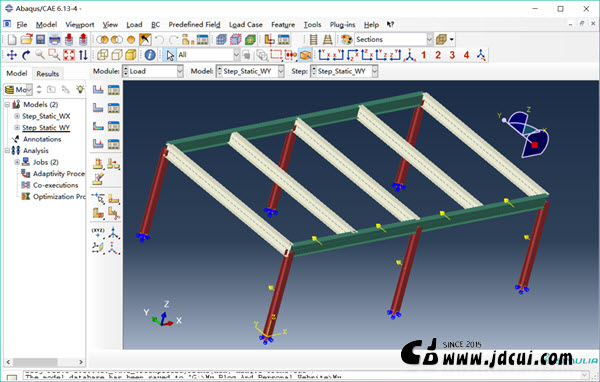
Task: Select the Pan view tool
Action: coord(12,55)
